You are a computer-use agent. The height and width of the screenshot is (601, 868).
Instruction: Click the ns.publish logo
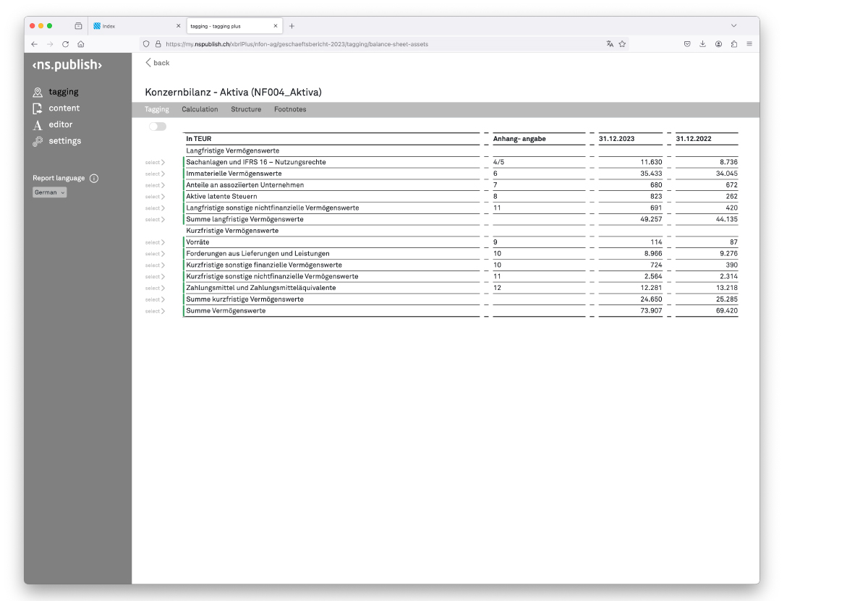67,65
